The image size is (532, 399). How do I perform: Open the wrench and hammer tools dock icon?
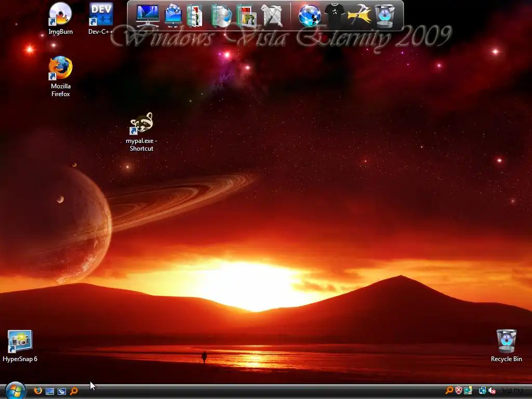pos(272,16)
